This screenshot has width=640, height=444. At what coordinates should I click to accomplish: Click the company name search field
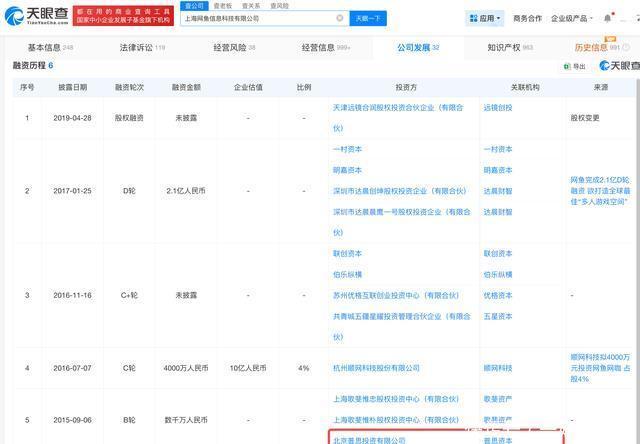260,18
